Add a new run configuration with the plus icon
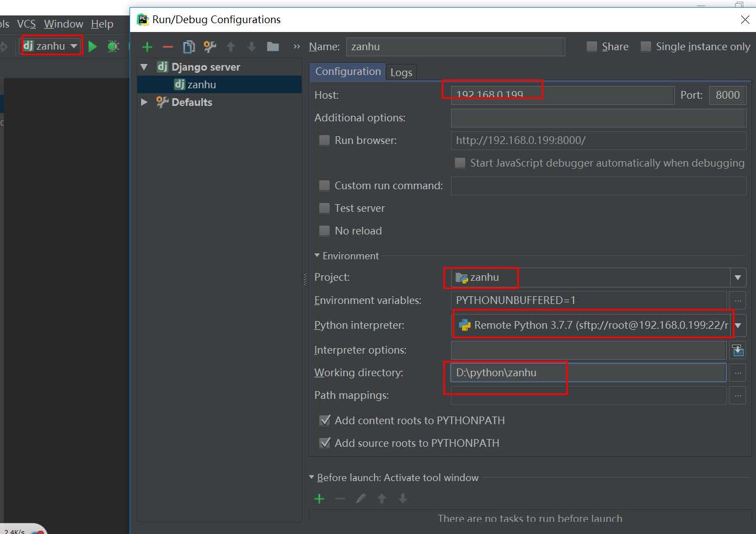 tap(147, 47)
